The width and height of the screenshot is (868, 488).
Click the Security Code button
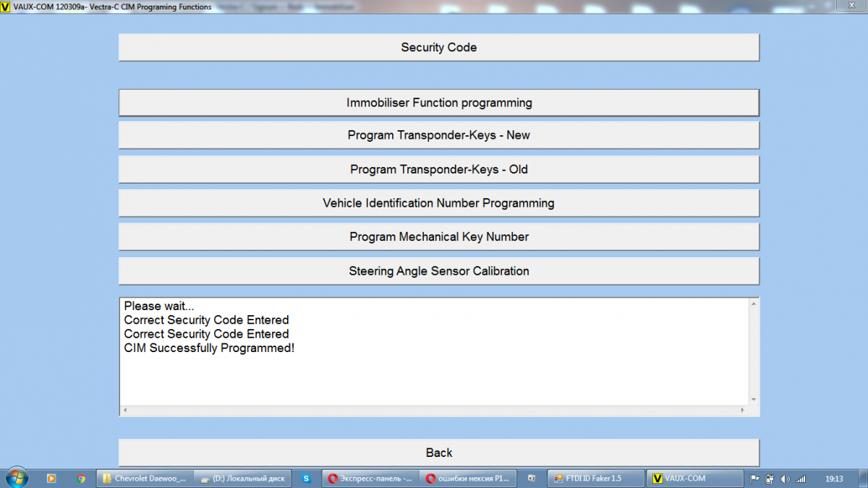click(439, 48)
